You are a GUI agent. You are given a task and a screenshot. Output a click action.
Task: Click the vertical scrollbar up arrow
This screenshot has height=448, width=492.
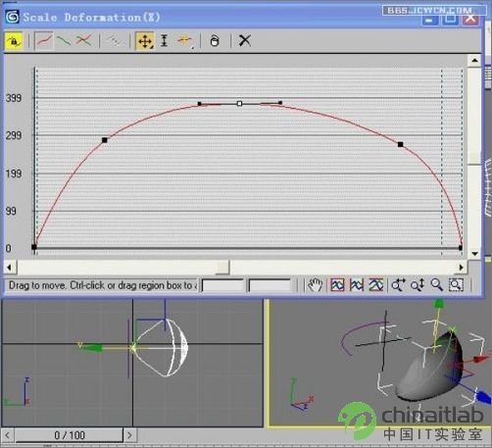click(x=474, y=61)
